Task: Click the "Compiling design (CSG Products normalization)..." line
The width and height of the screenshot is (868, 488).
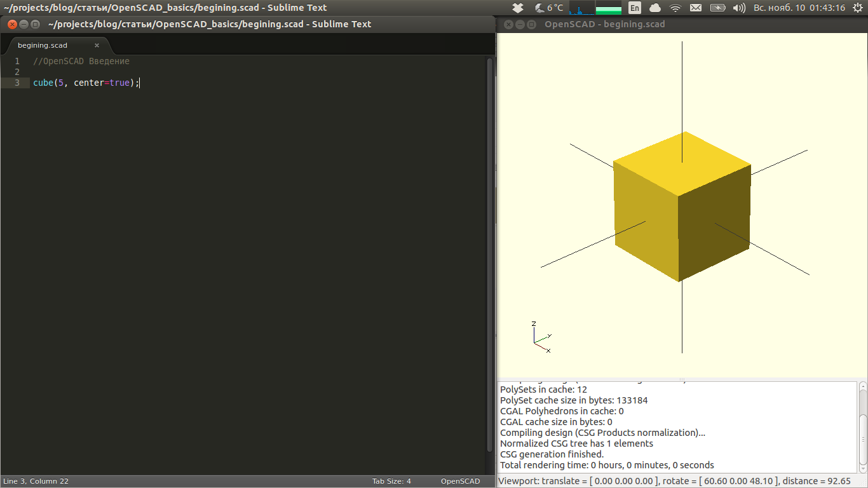Action: pyautogui.click(x=602, y=433)
